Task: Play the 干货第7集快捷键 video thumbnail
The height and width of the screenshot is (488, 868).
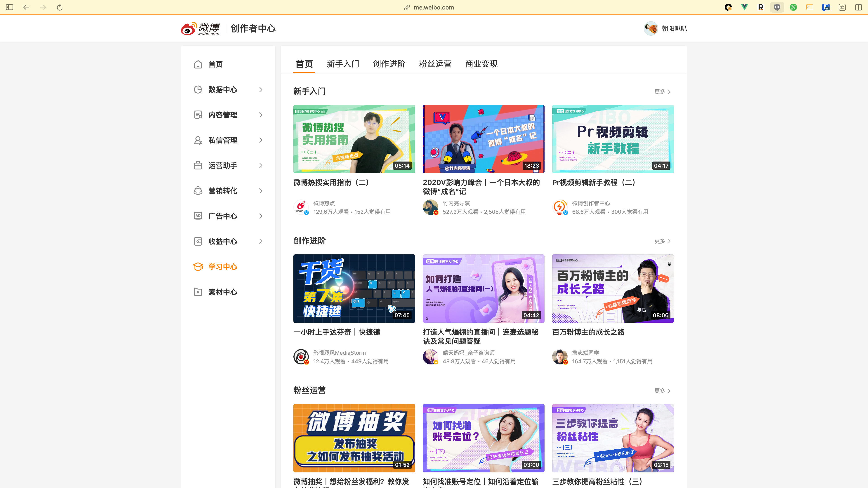Action: click(x=354, y=289)
